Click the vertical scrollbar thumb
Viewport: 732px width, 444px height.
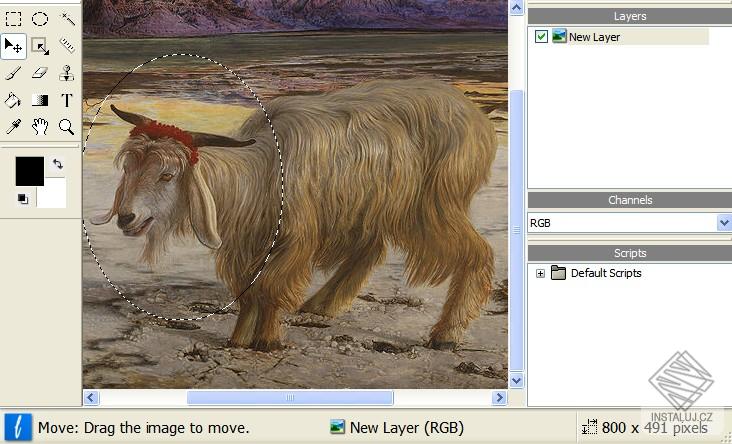point(516,230)
